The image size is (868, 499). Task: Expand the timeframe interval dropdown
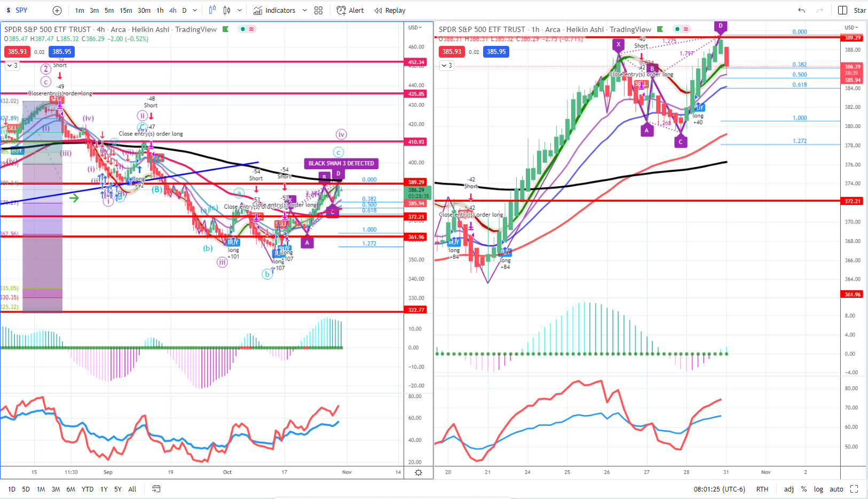pyautogui.click(x=195, y=10)
